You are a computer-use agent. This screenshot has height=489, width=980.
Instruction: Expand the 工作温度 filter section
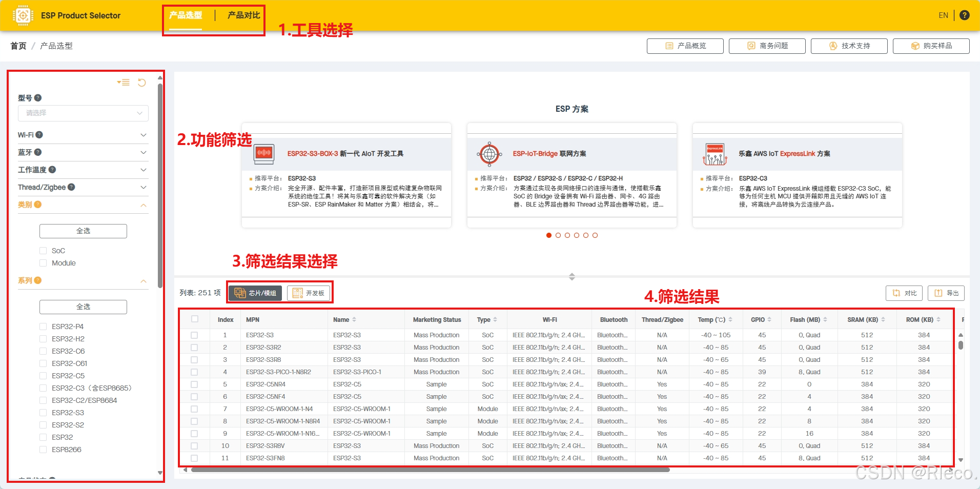click(x=144, y=170)
